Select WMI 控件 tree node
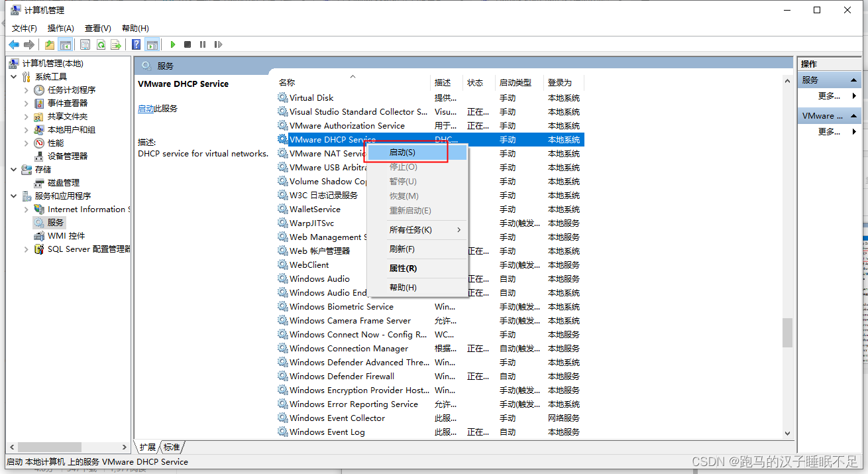 (x=66, y=235)
